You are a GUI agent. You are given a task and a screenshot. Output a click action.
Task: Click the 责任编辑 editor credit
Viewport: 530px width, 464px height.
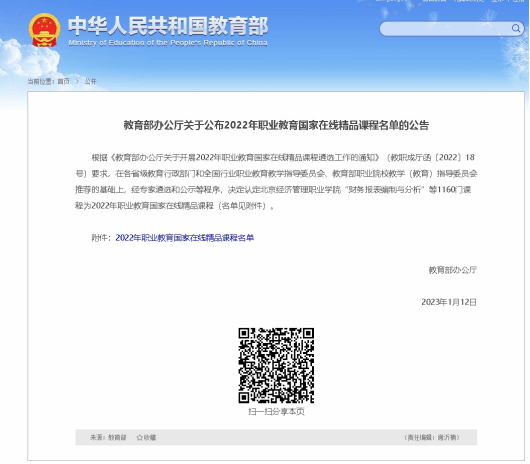point(432,438)
